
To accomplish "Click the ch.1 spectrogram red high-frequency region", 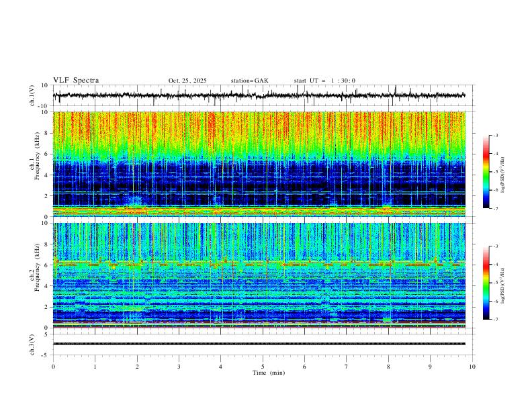I will (259, 129).
